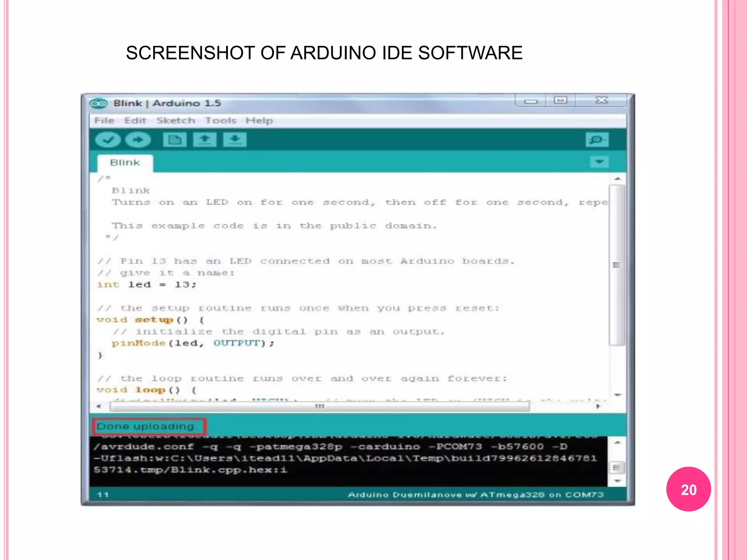Click the 'Turns on an LED' comment line
Screen dimensions: 747x560
click(x=360, y=202)
